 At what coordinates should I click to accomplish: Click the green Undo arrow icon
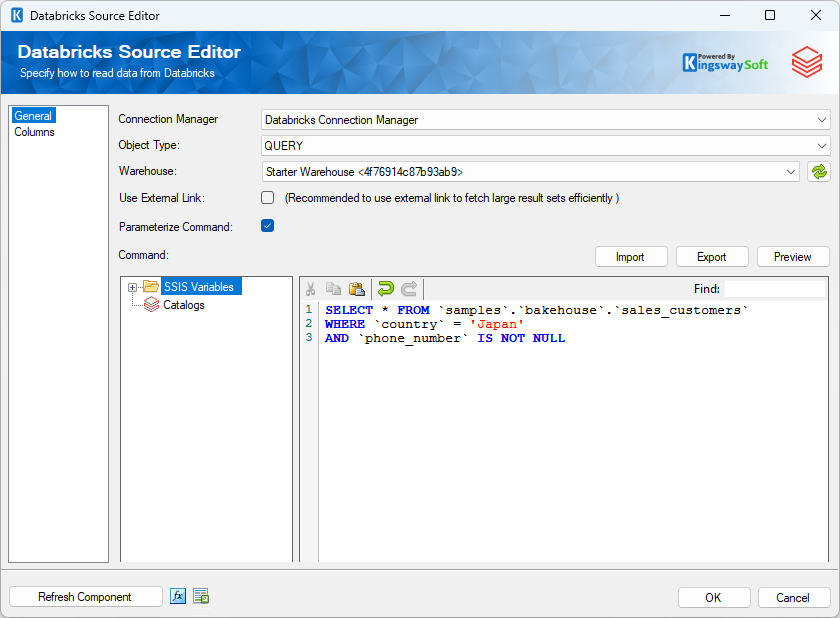coord(386,289)
